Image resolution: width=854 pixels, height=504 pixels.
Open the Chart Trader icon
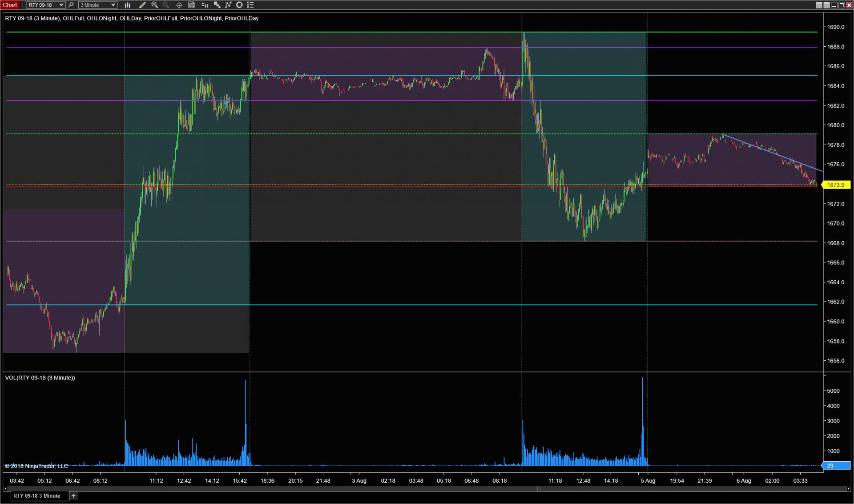click(205, 5)
